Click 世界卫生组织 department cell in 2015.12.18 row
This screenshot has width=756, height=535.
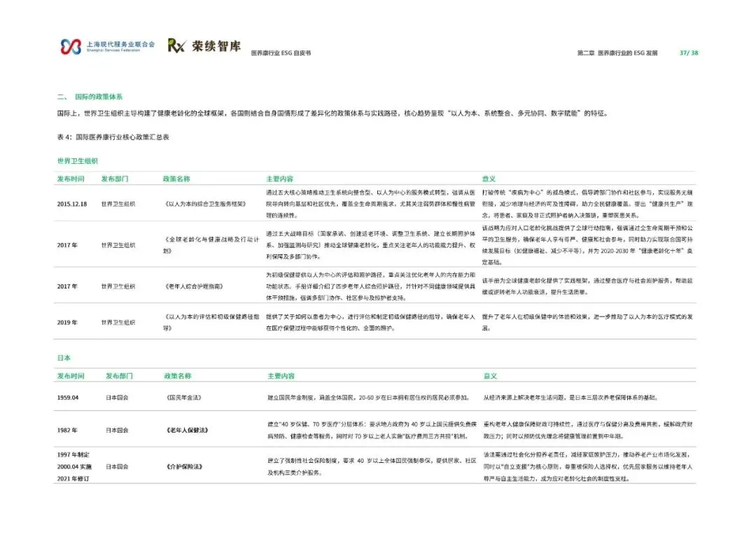click(118, 204)
